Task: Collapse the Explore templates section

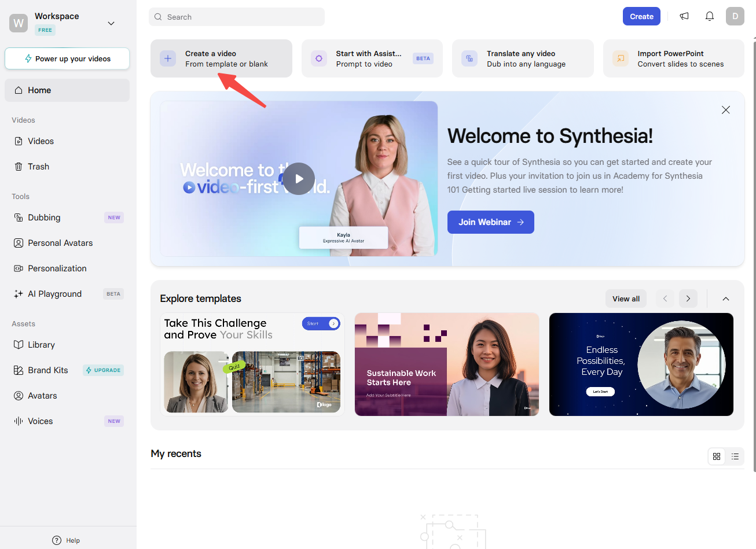Action: [x=726, y=299]
